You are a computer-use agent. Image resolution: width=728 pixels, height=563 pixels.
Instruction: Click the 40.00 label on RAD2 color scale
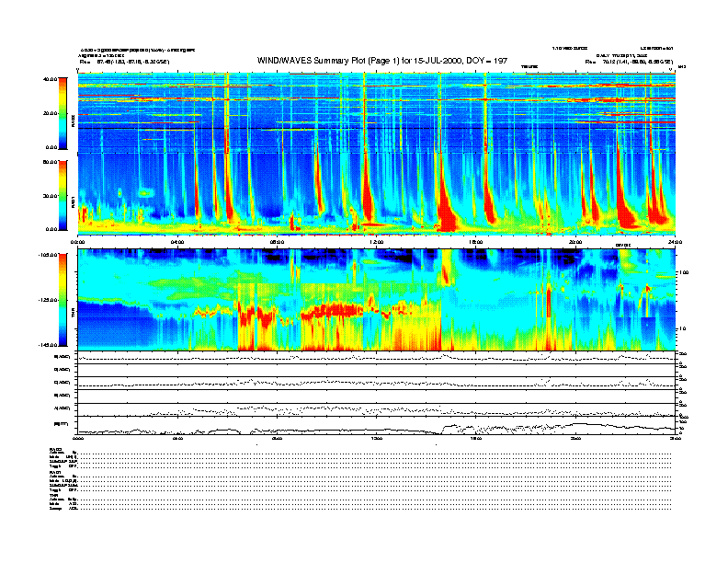pyautogui.click(x=51, y=79)
